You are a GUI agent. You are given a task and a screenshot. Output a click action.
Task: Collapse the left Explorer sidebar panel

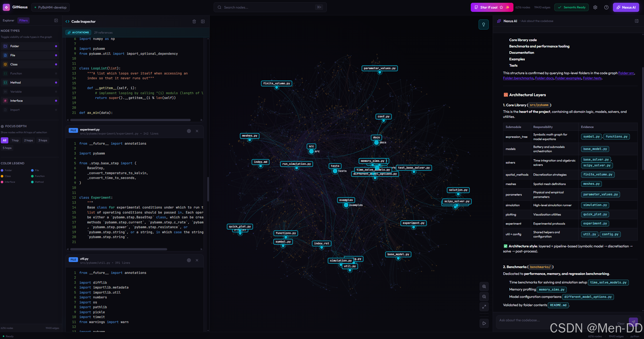[x=56, y=20]
